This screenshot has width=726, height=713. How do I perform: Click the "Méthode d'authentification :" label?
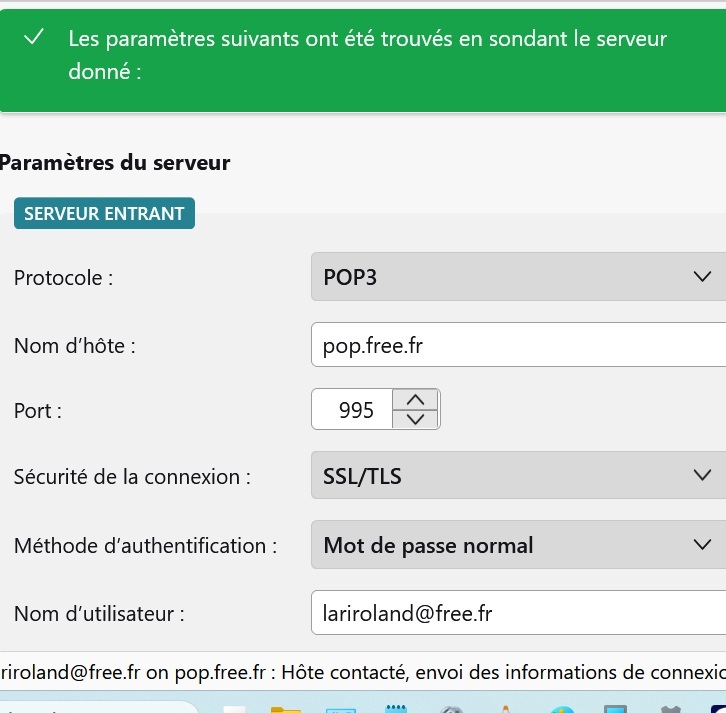tap(145, 546)
